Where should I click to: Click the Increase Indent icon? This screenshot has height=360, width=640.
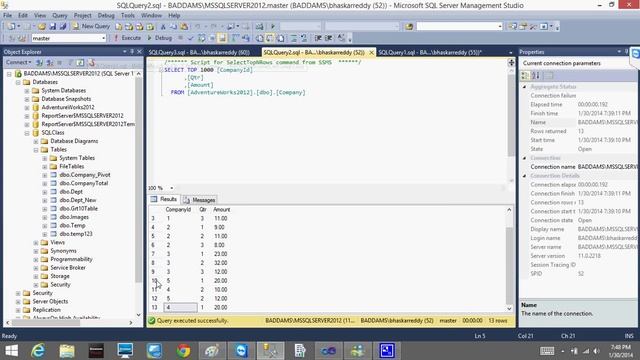coord(328,38)
